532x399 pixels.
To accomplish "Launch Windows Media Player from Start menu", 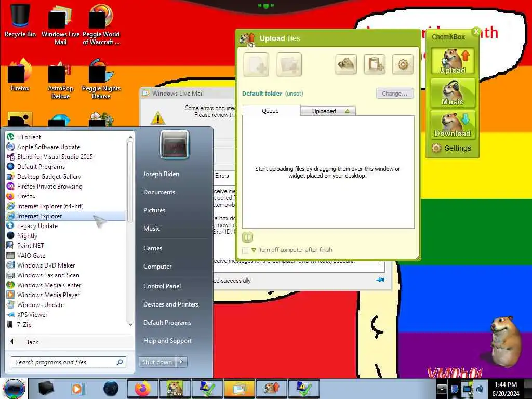I will pyautogui.click(x=66, y=295).
